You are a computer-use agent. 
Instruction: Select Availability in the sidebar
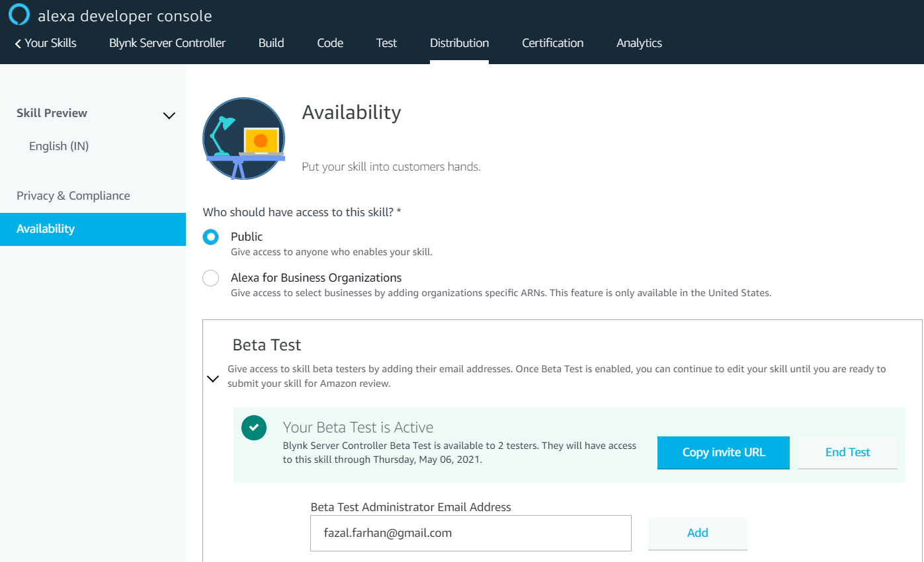93,229
